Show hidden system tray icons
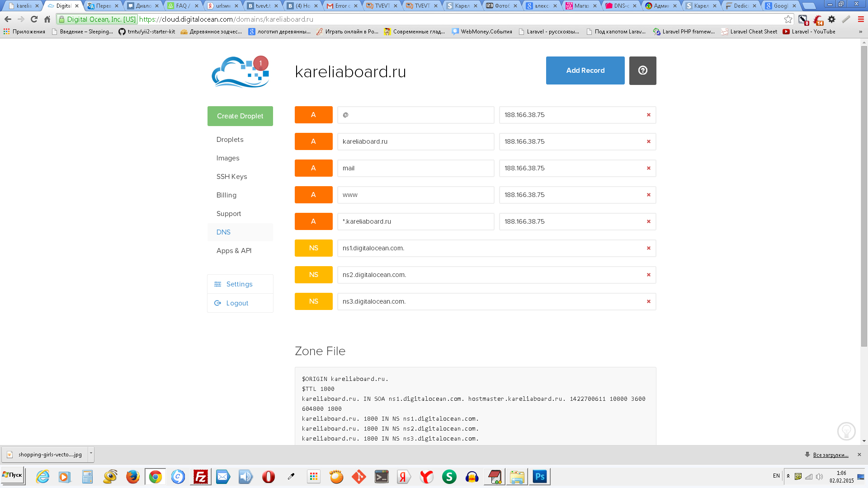Image resolution: width=868 pixels, height=488 pixels. [788, 476]
